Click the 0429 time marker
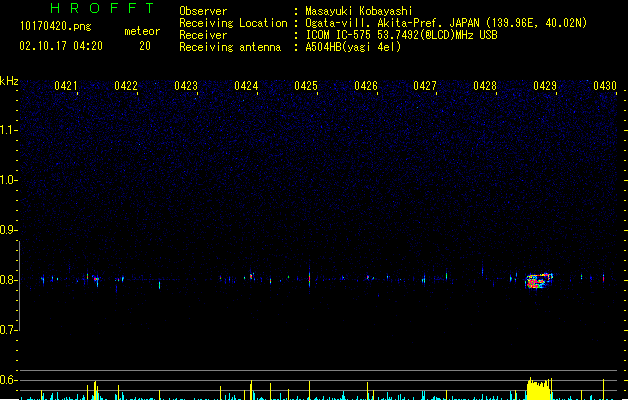Viewport: 629px width, 400px height. (545, 86)
